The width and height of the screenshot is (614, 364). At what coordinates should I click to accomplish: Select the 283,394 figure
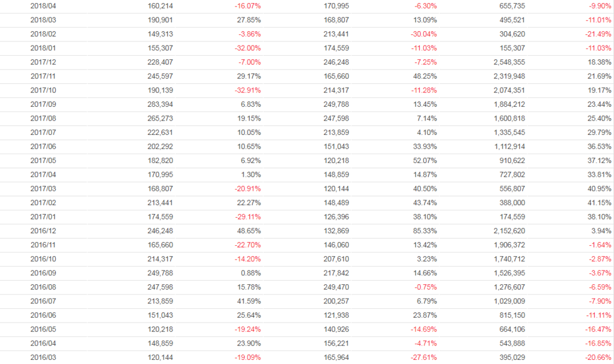(x=160, y=104)
